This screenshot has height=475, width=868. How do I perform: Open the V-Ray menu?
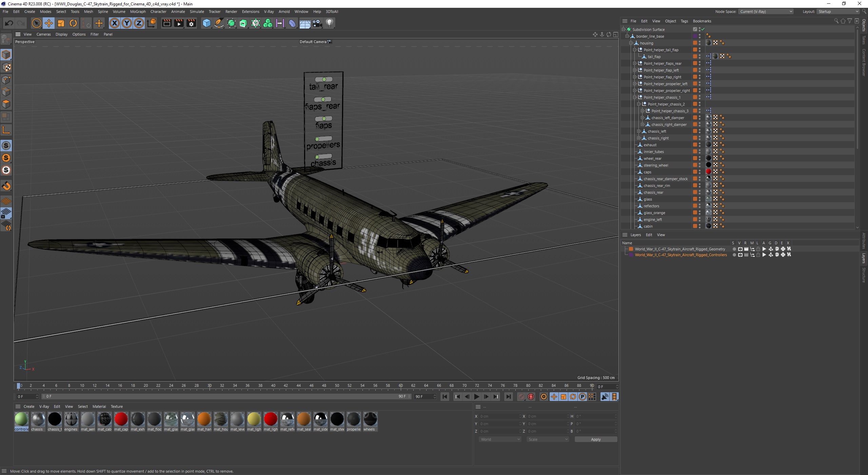click(269, 12)
